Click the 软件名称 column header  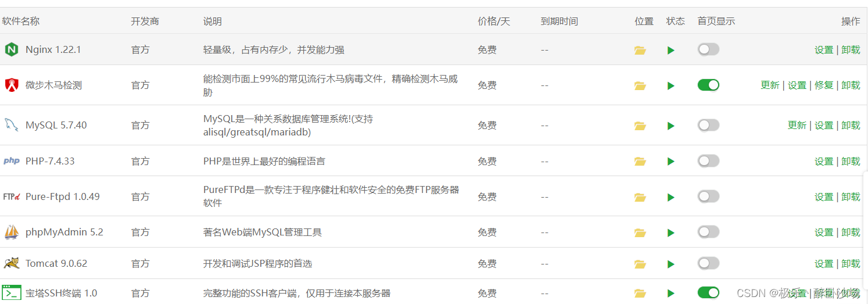21,22
